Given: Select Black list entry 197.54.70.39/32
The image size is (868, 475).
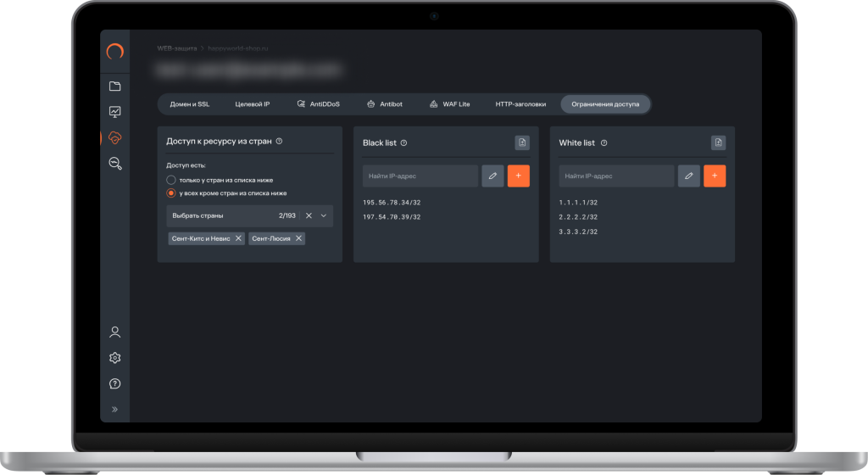Looking at the screenshot, I should tap(392, 217).
